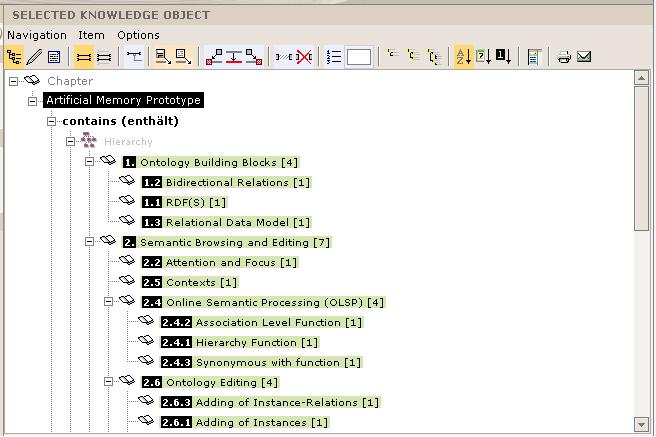
Task: Click the book icon beside RDF(S)
Action: click(x=127, y=200)
